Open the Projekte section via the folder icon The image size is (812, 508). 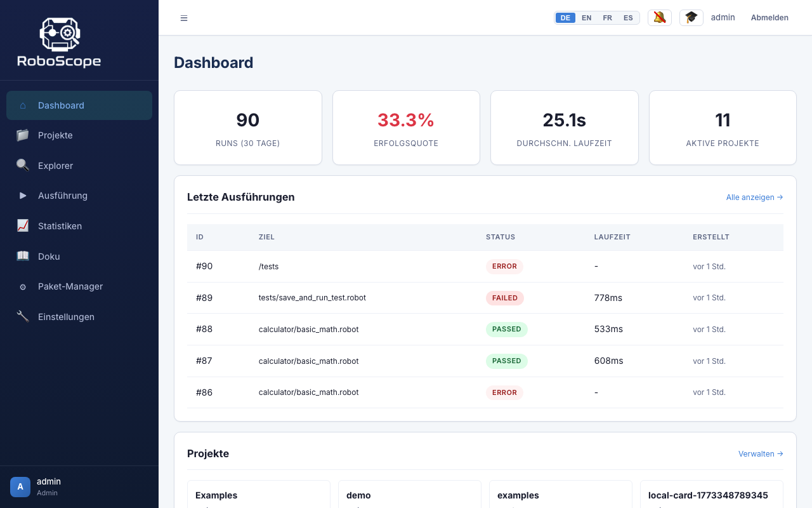pyautogui.click(x=22, y=135)
